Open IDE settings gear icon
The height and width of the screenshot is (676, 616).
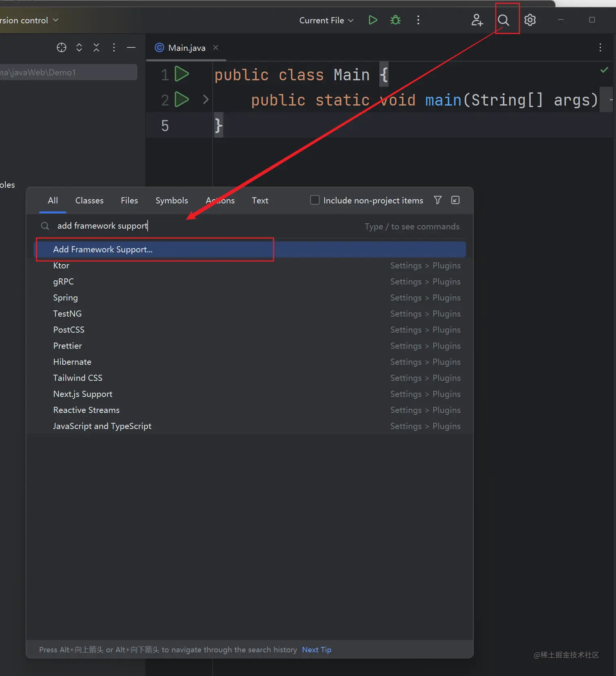tap(530, 20)
